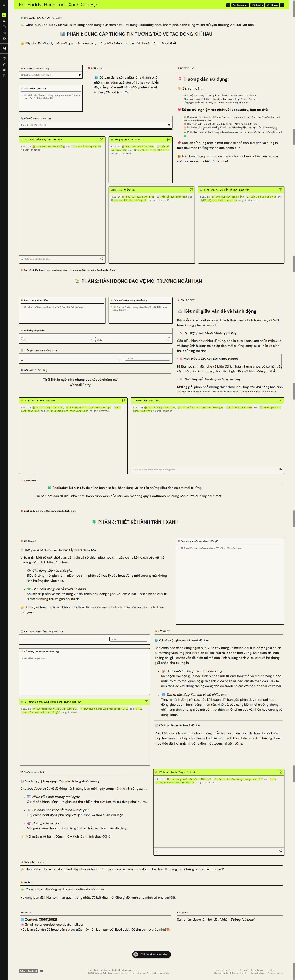This screenshot has height=980, width=295.
Task: Click the 'Cao' label on Khả năng slider
Action: (x=168, y=341)
